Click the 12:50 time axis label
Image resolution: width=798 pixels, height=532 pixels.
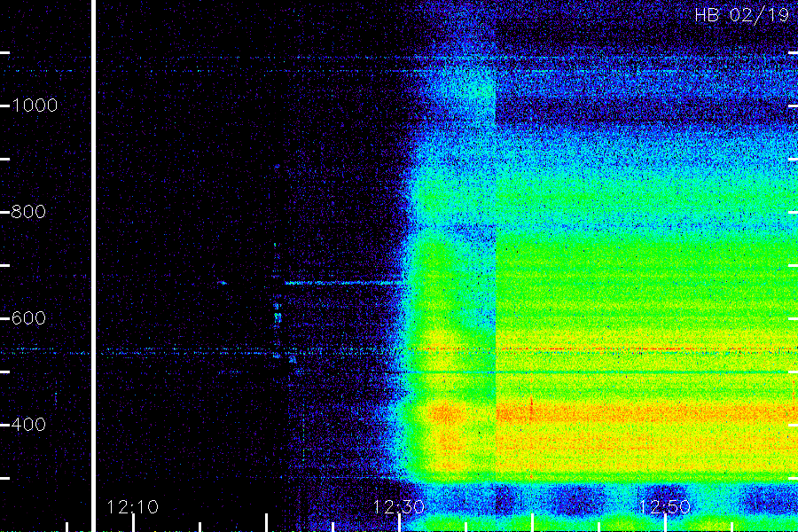(x=664, y=507)
